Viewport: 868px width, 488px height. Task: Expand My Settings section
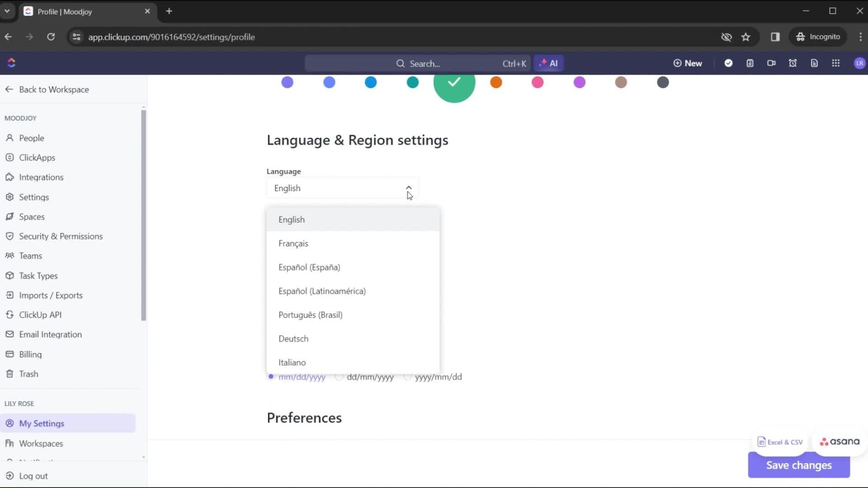click(42, 424)
